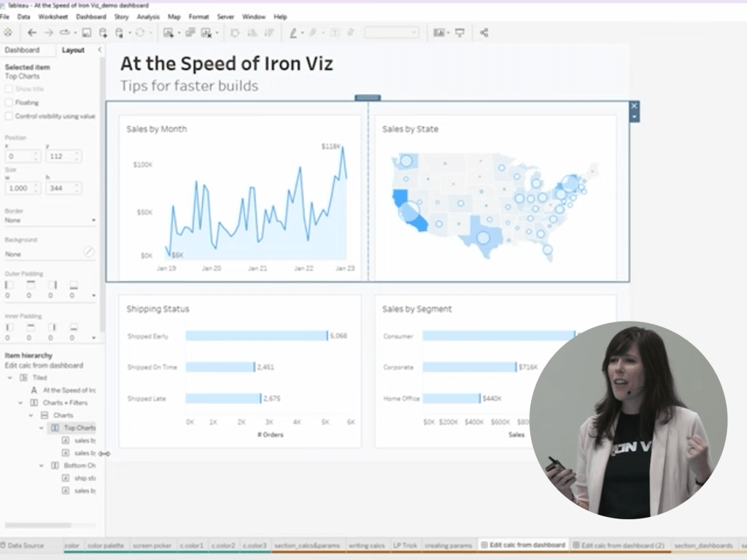Enable the Floating checkbox
Viewport: 747px width, 560px height.
click(9, 103)
